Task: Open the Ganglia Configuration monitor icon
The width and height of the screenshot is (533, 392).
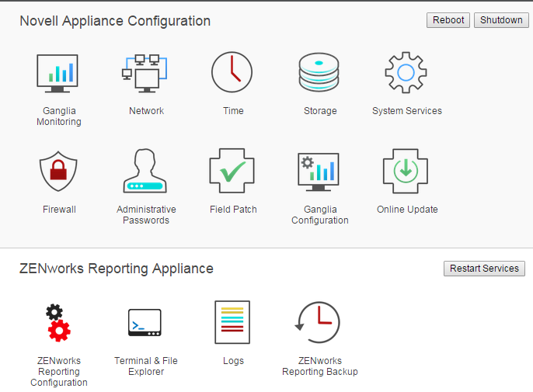Action: point(319,172)
